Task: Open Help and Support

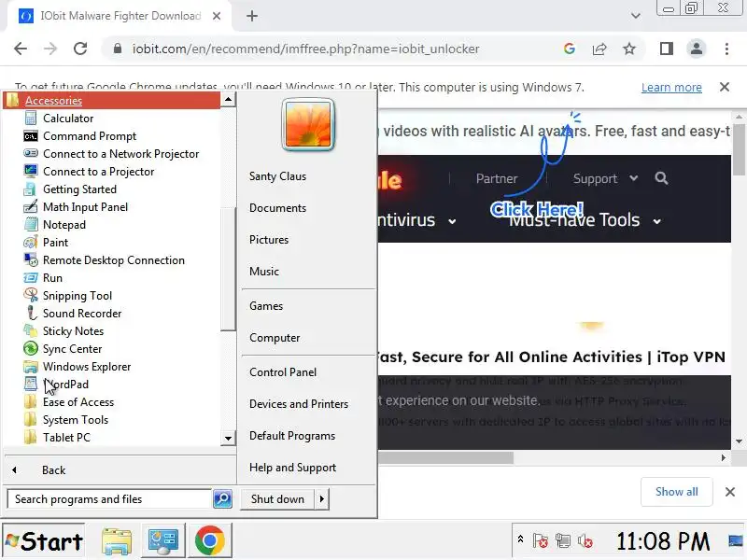Action: (x=292, y=468)
